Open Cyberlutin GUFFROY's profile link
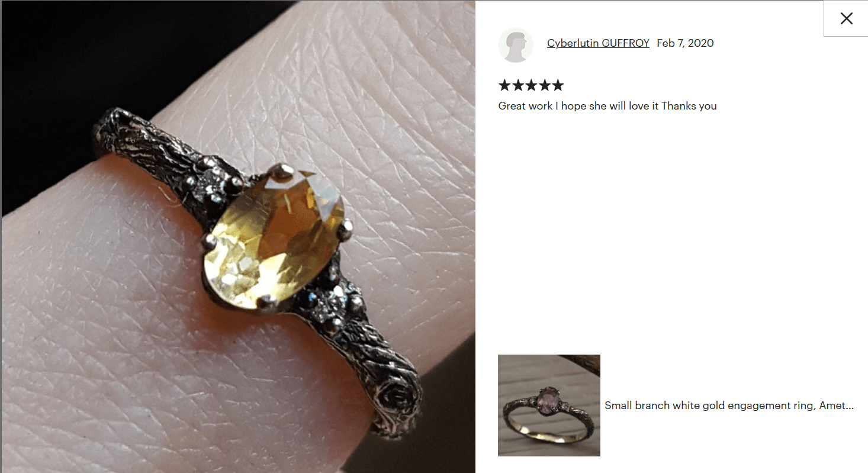This screenshot has width=868, height=473. coord(598,43)
